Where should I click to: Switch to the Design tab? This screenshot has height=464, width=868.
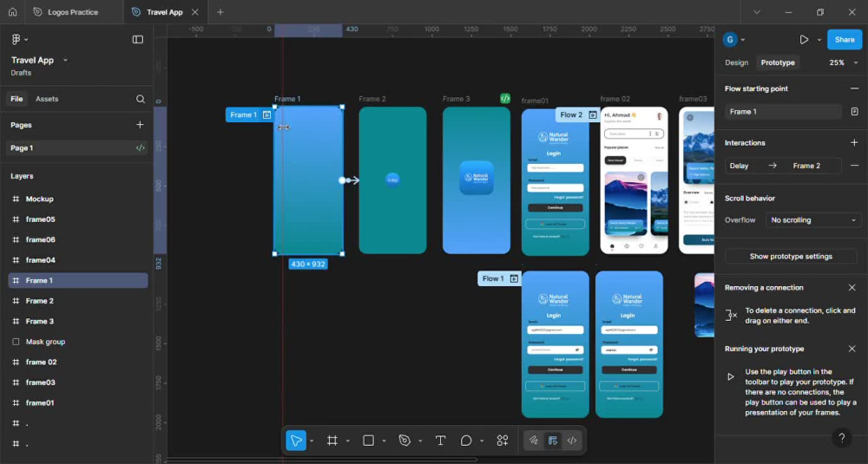pos(736,62)
